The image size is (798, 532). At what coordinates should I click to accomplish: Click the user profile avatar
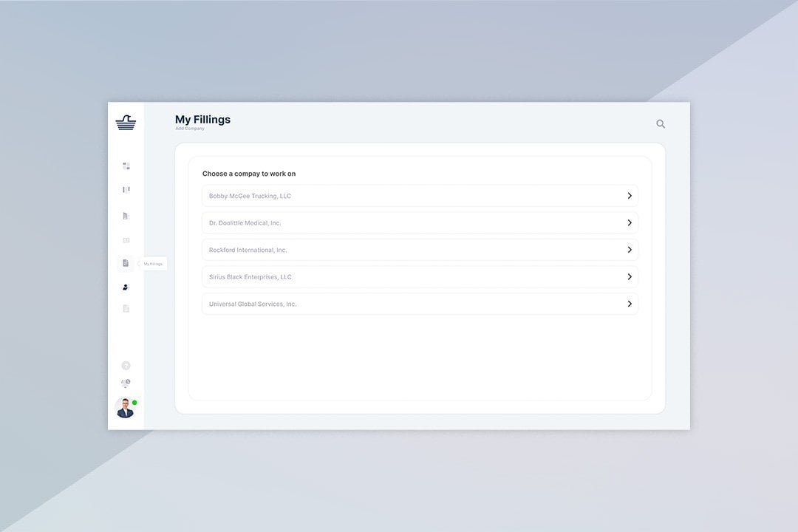125,408
